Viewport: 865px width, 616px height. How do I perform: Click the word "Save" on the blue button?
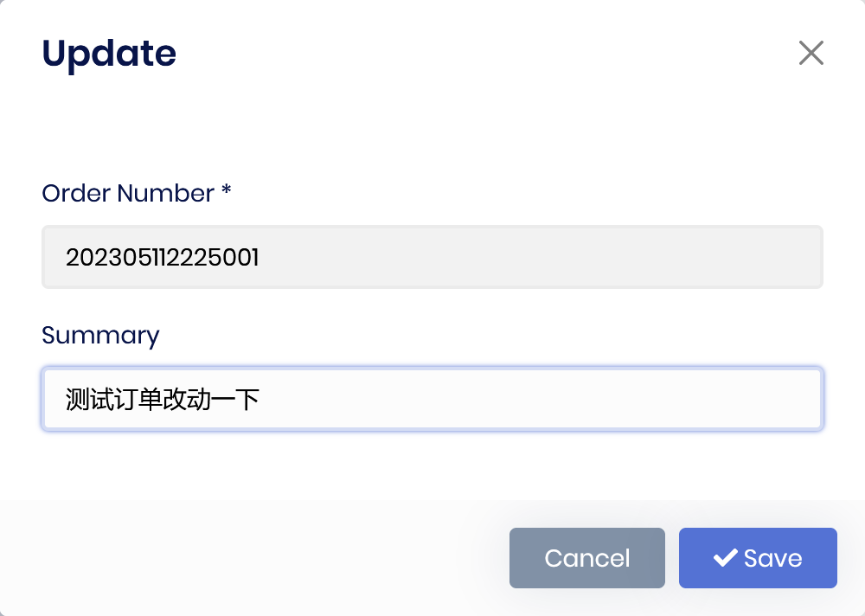[x=773, y=558]
